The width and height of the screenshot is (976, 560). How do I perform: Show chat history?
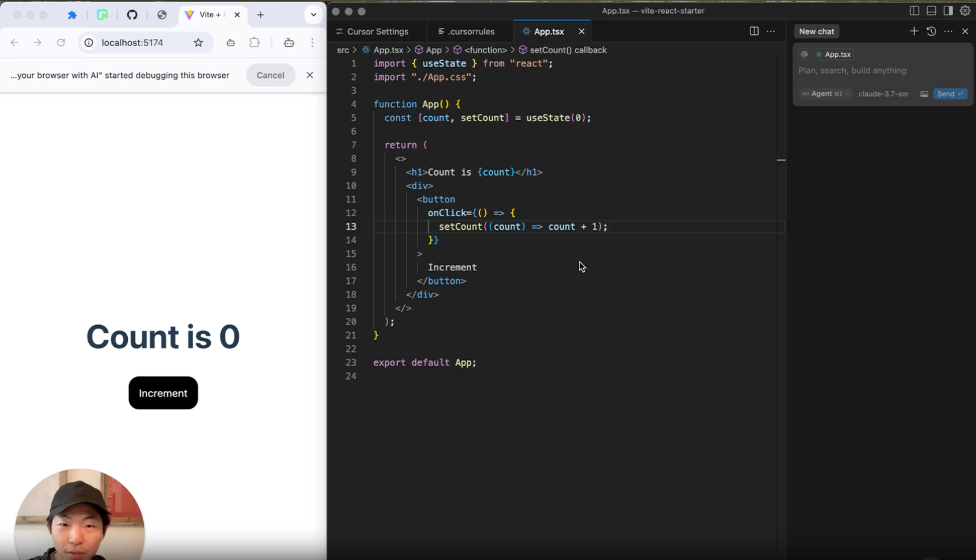coord(931,31)
